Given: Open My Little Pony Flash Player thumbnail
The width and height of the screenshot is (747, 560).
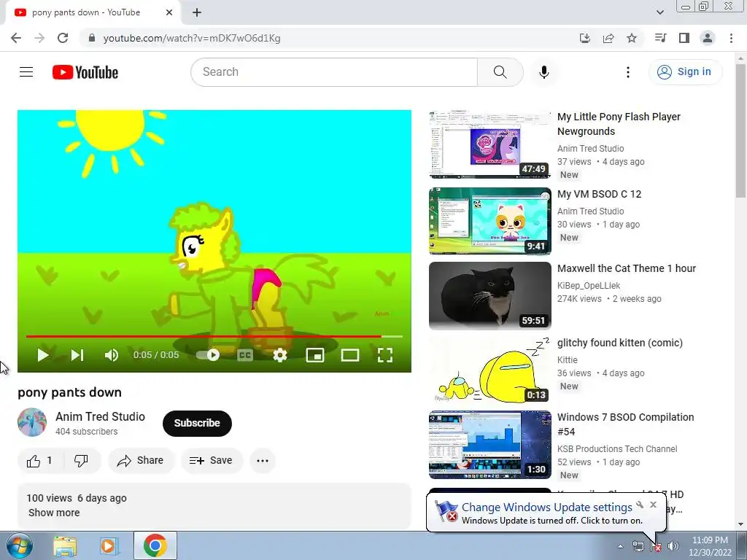Looking at the screenshot, I should (489, 144).
